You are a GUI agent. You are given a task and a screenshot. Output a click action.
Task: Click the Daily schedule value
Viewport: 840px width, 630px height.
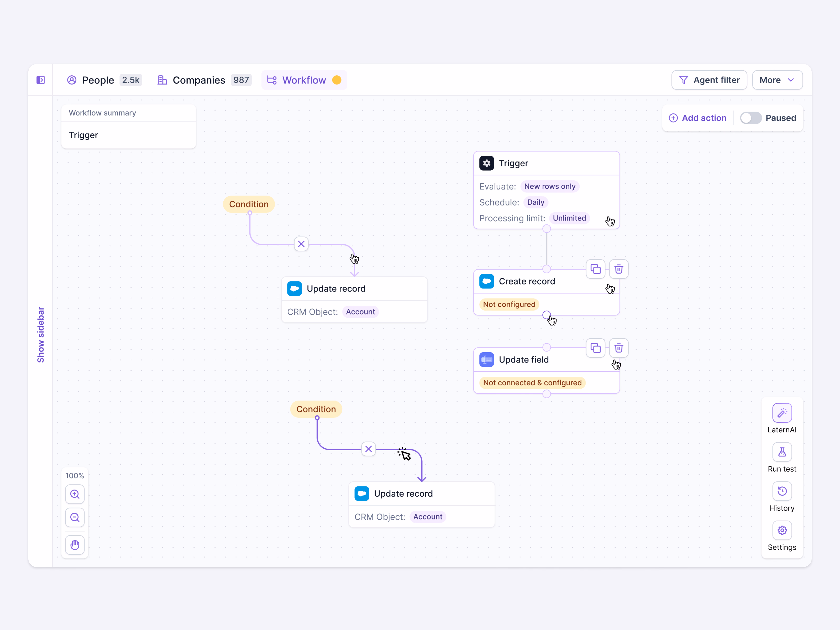click(535, 202)
